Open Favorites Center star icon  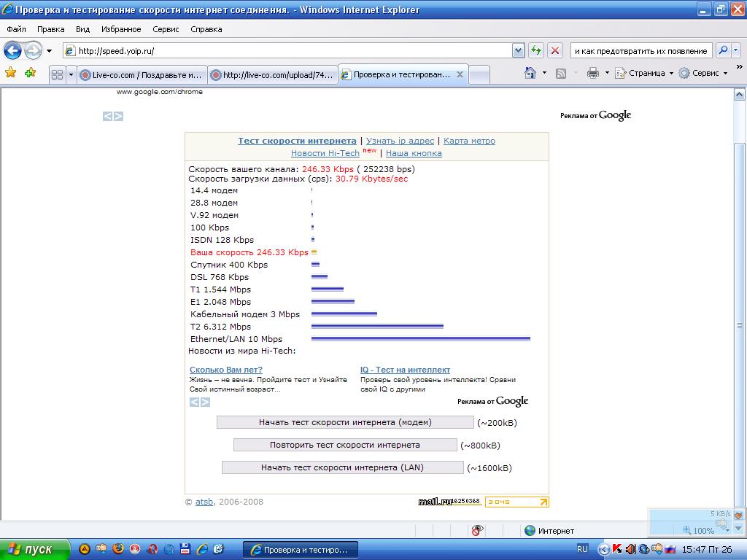coord(10,73)
